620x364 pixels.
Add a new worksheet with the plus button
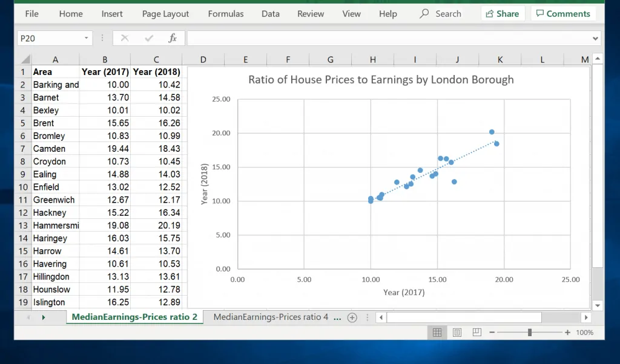tap(352, 317)
